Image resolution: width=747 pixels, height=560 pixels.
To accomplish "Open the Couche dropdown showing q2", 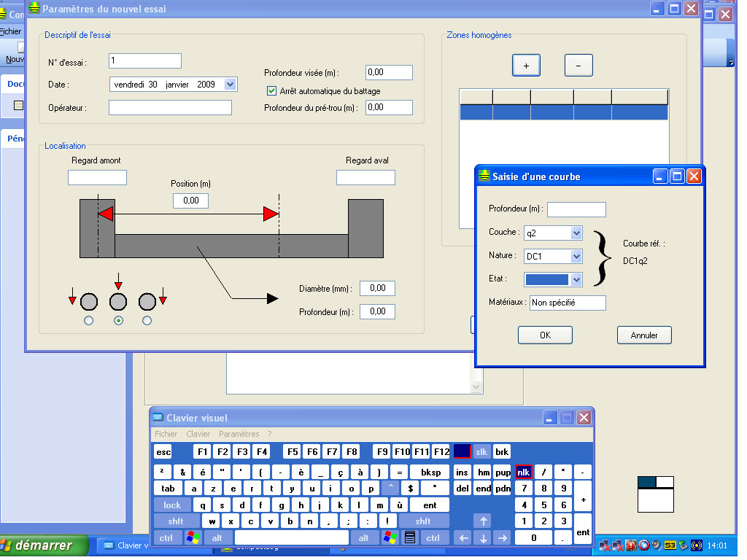I will 576,233.
